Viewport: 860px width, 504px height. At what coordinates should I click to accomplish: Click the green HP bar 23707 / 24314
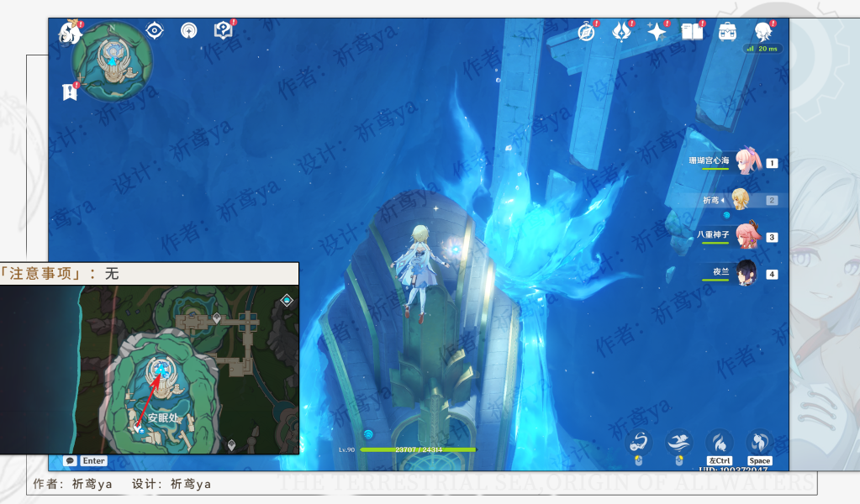419,449
